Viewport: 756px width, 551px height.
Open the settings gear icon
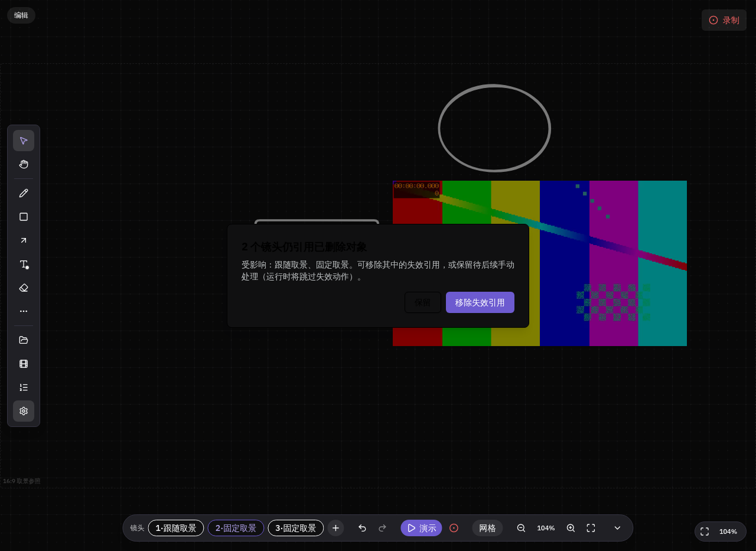pos(24,411)
